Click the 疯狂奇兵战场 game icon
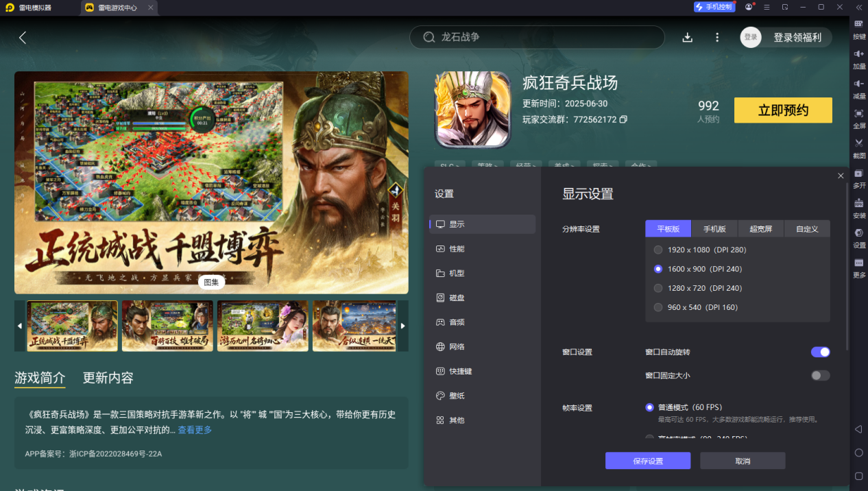Screen dimensions: 868x491 tap(473, 110)
